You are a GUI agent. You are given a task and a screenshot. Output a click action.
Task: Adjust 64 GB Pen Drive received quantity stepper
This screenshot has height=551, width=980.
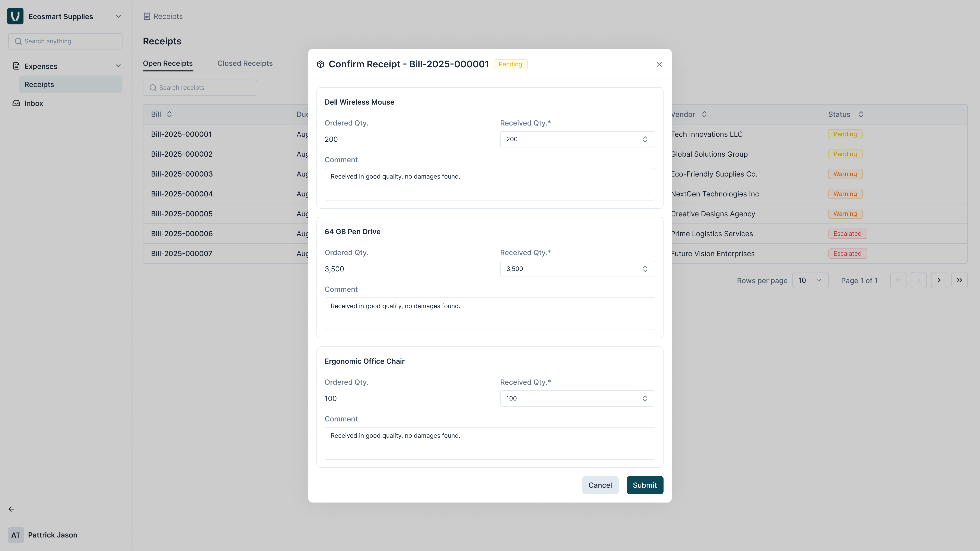point(645,269)
